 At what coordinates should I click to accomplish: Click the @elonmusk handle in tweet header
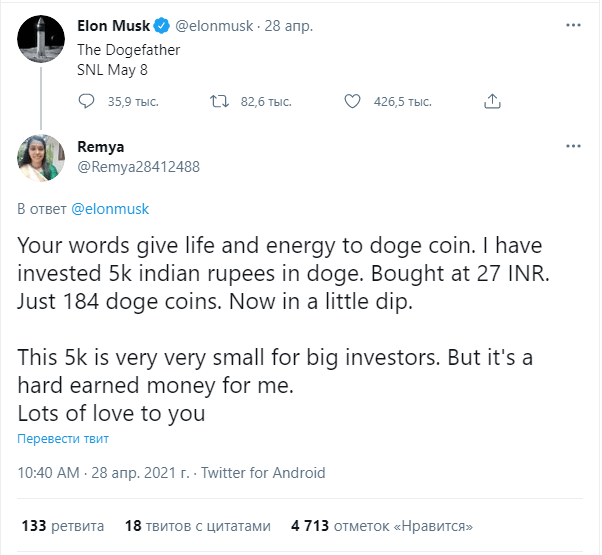click(x=214, y=26)
